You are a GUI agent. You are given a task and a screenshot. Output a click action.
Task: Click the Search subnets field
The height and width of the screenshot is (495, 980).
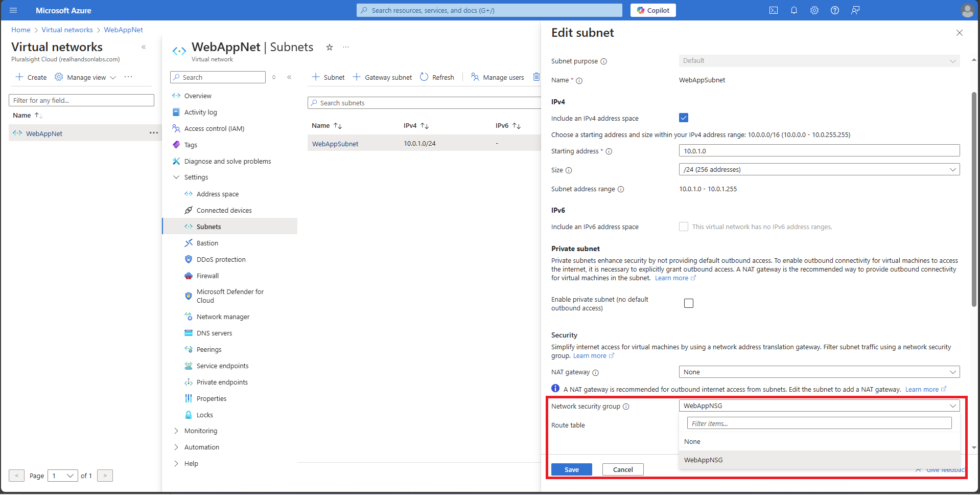tap(424, 103)
